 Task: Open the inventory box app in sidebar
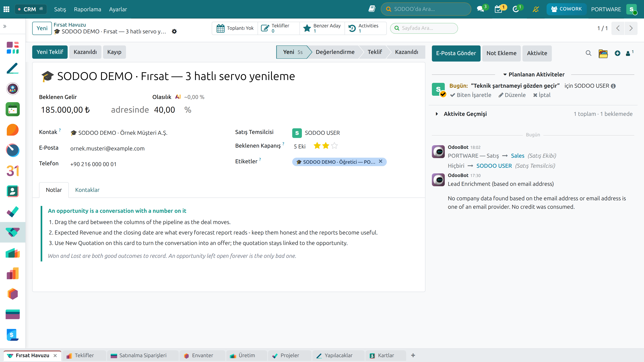pos(12,294)
